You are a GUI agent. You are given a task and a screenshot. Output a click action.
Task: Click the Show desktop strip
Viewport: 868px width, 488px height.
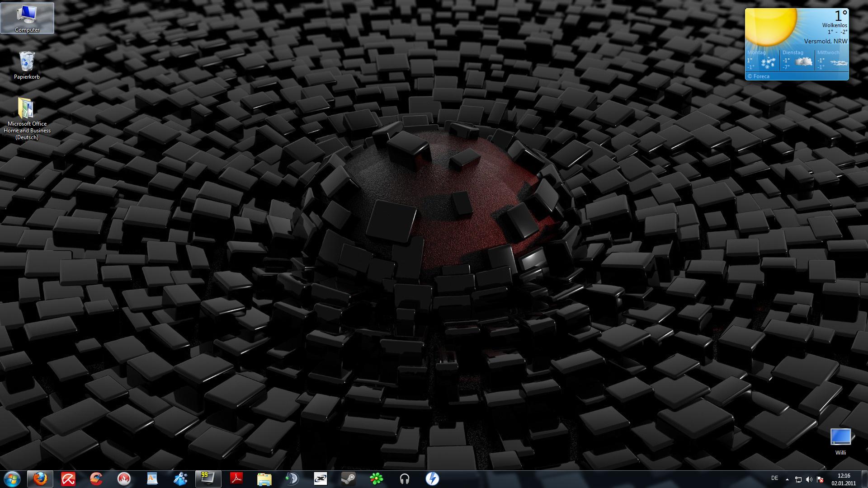(865, 479)
